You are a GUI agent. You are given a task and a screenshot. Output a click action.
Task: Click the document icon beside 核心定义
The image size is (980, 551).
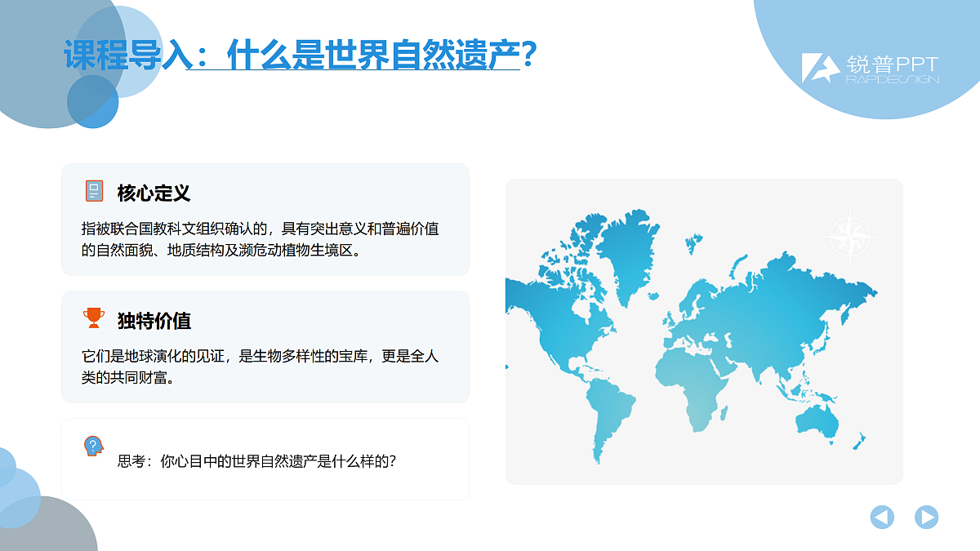coord(95,191)
